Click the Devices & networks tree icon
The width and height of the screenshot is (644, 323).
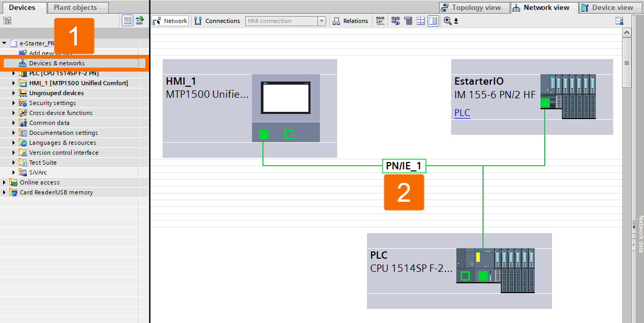(22, 63)
